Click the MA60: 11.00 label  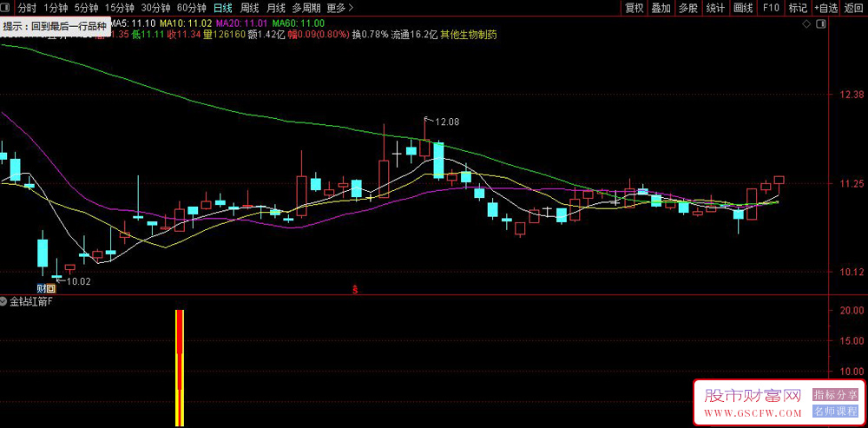pyautogui.click(x=298, y=23)
